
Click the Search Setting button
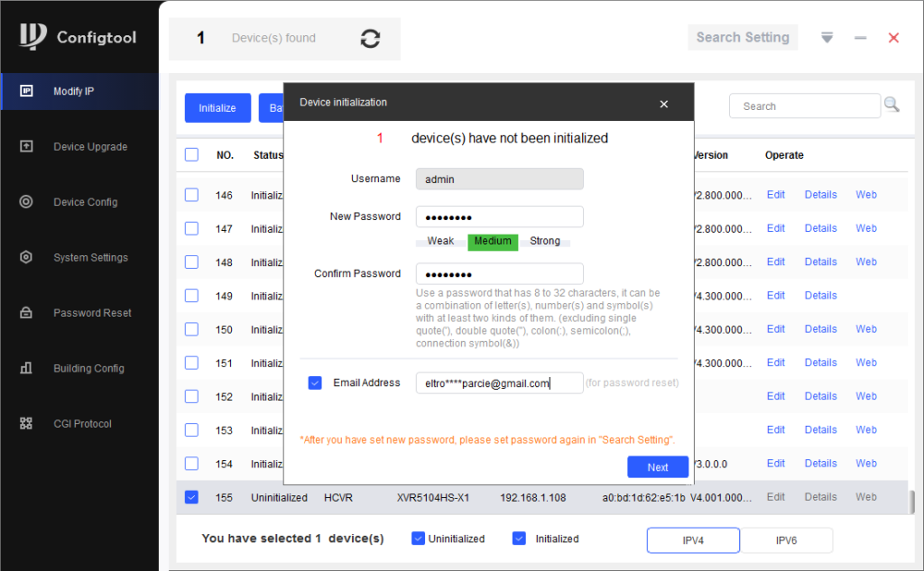pos(743,38)
